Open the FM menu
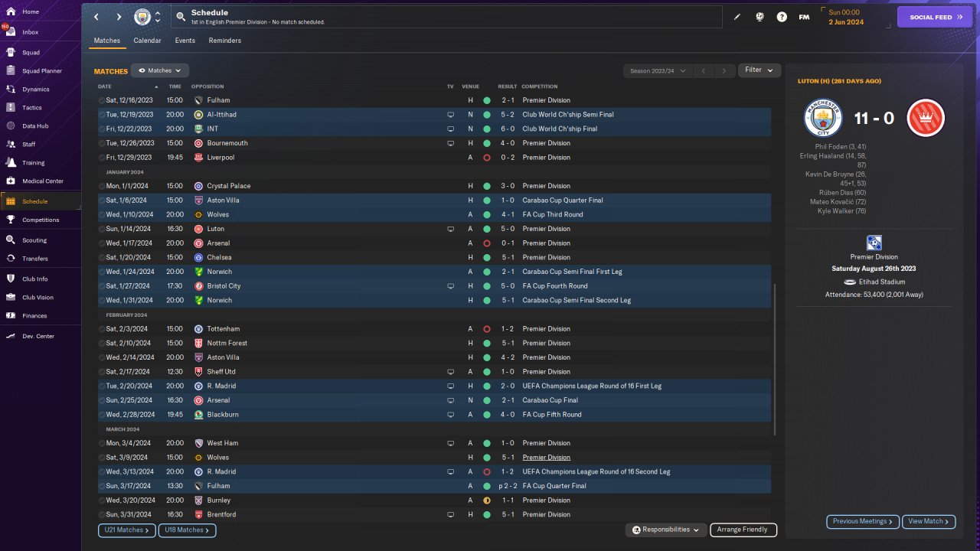Screen dimensions: 980x551 click(804, 17)
